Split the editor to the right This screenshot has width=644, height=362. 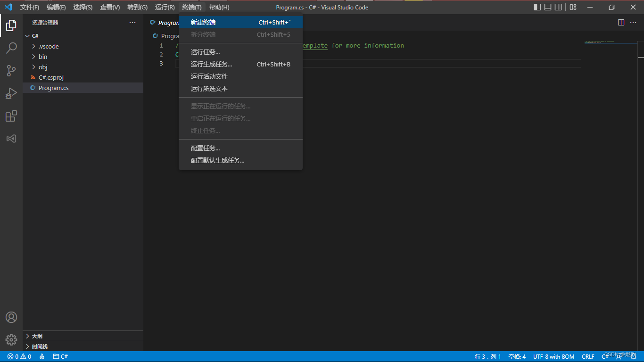coord(621,23)
